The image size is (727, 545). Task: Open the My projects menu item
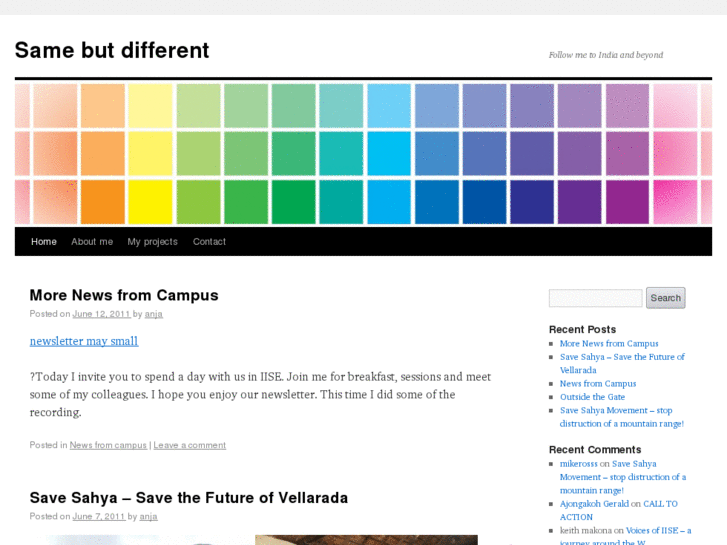point(152,242)
